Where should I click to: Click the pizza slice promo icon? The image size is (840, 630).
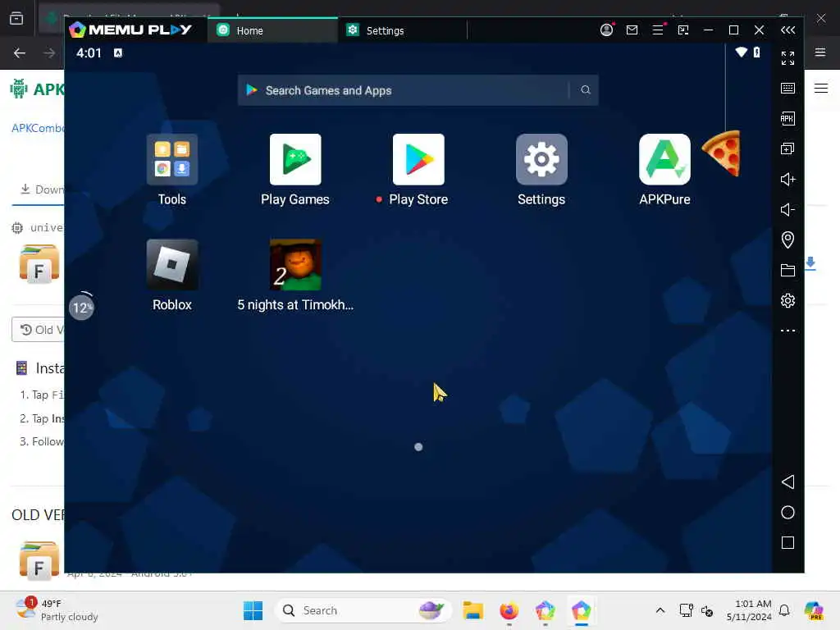722,153
